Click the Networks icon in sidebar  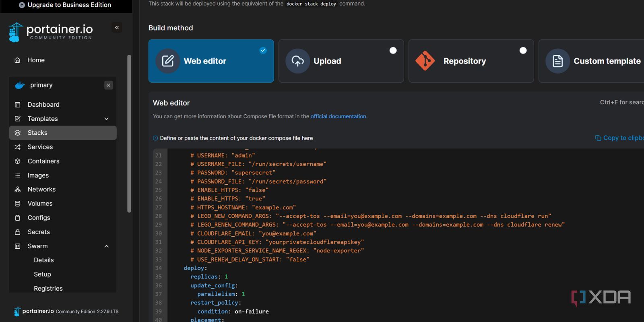click(17, 189)
